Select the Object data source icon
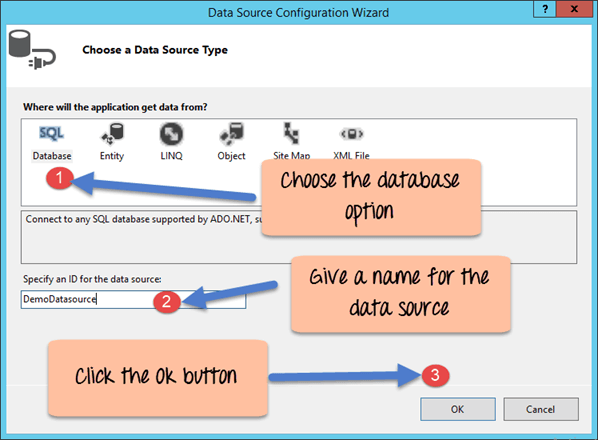Screen dimensions: 598x440 point(231,134)
